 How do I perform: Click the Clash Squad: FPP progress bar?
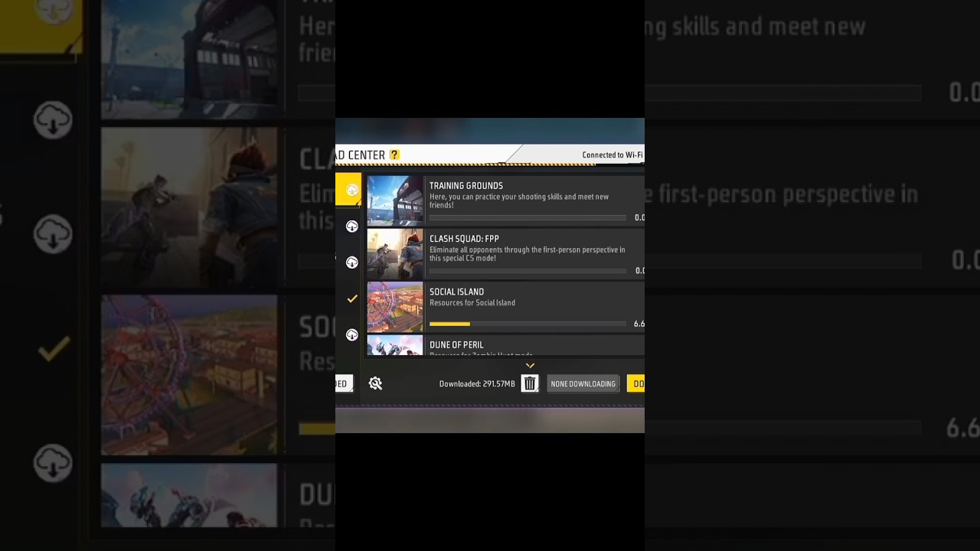(x=528, y=271)
